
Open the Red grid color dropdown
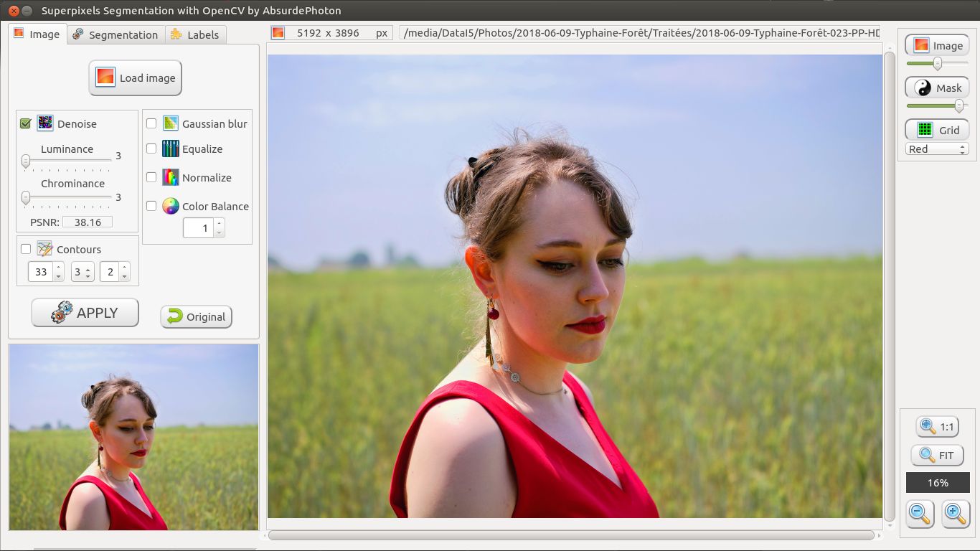coord(937,149)
